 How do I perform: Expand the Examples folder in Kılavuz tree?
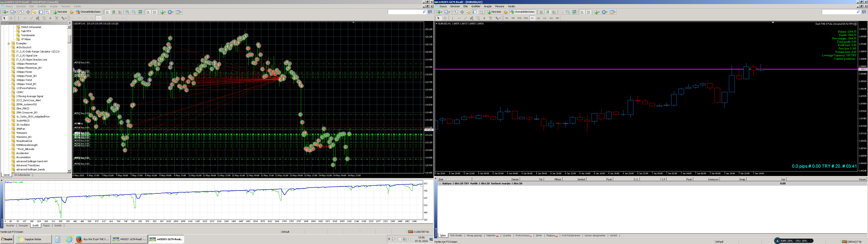pos(9,43)
